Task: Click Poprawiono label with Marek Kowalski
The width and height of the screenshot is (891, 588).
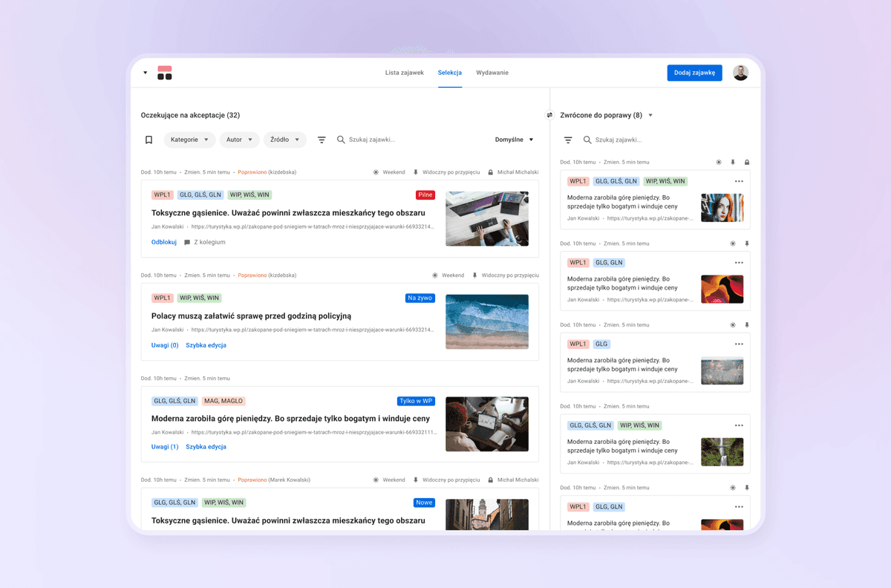Action: (252, 480)
